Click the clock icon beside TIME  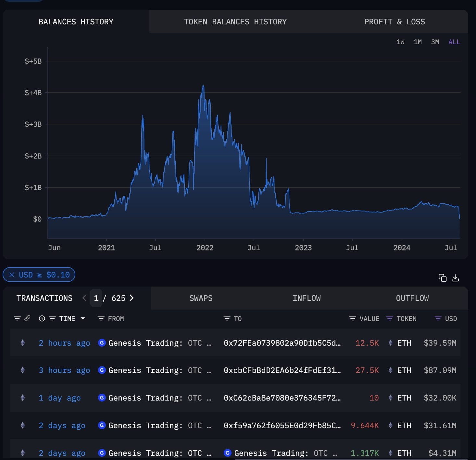(42, 318)
